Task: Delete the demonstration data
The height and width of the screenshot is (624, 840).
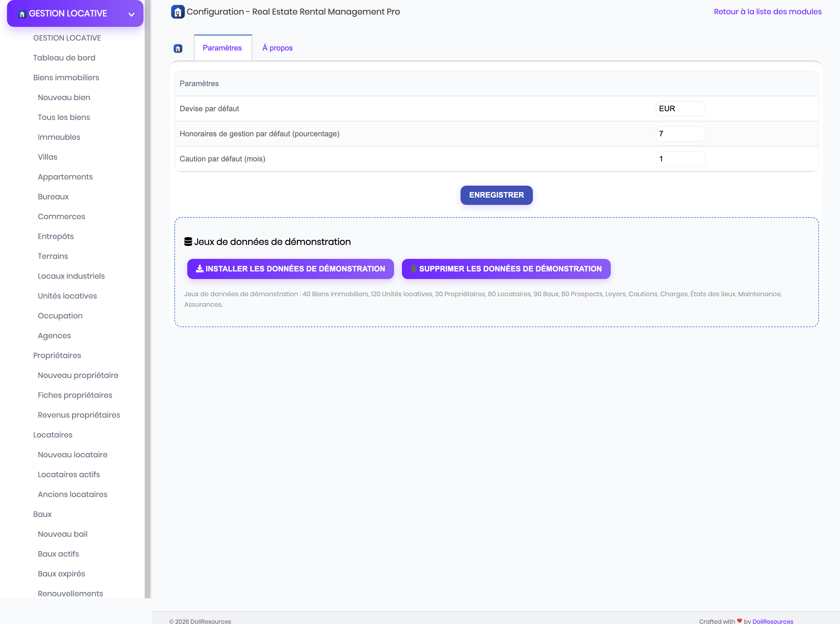Action: pos(506,269)
